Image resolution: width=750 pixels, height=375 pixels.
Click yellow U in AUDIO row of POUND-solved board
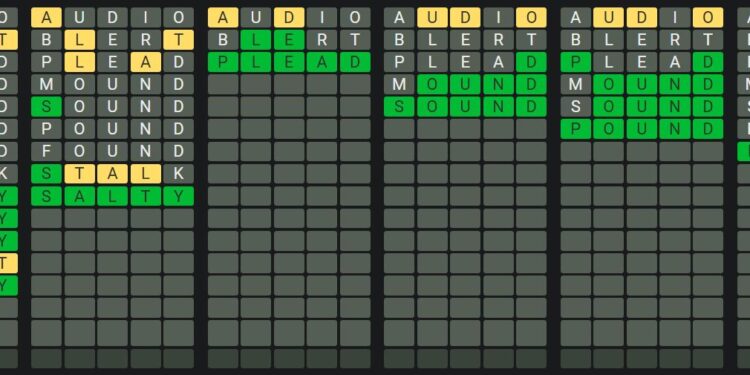tap(608, 18)
